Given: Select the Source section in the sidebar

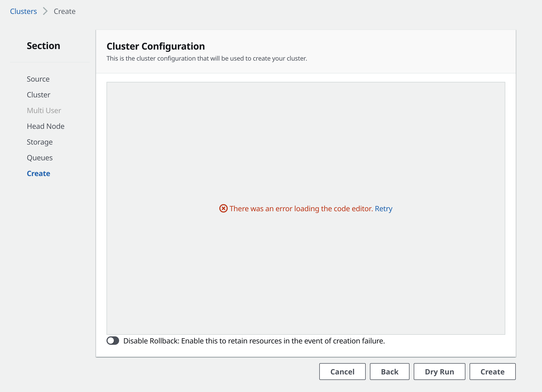Looking at the screenshot, I should point(38,79).
